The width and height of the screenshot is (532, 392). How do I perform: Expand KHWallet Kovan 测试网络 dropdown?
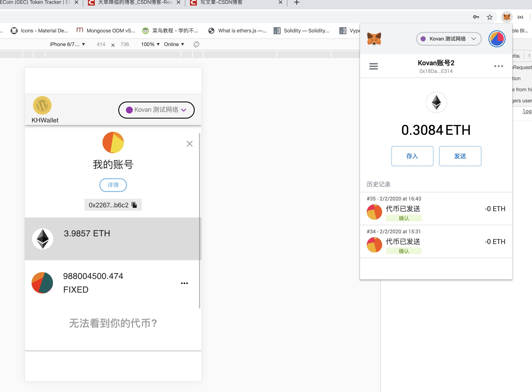click(156, 110)
